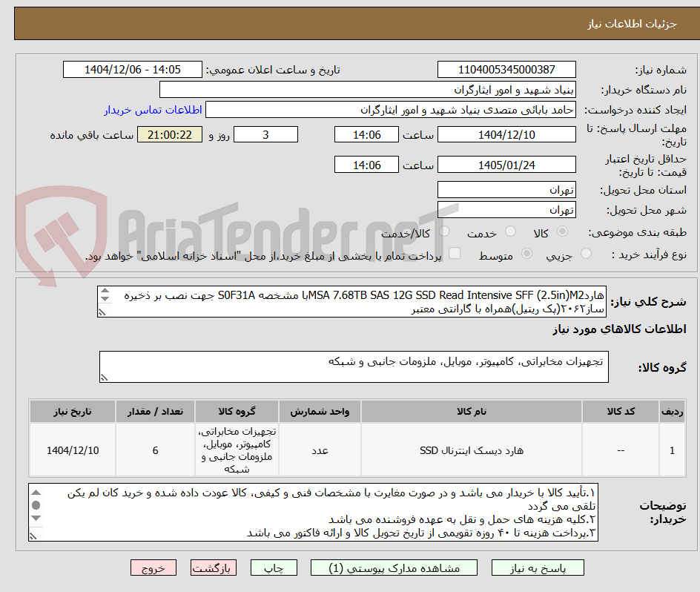Click the need number field 1104005345000387
Viewport: 700px width, 592px height.
506,70
